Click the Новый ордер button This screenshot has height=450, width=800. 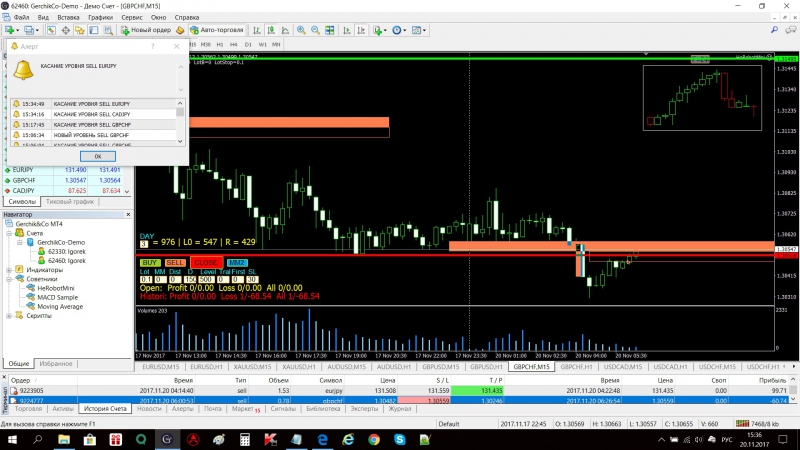pyautogui.click(x=146, y=31)
